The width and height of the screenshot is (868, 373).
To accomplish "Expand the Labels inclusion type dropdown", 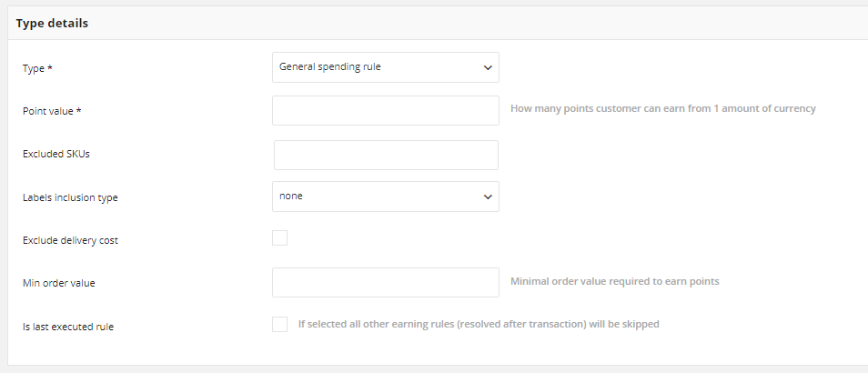I will [x=385, y=197].
